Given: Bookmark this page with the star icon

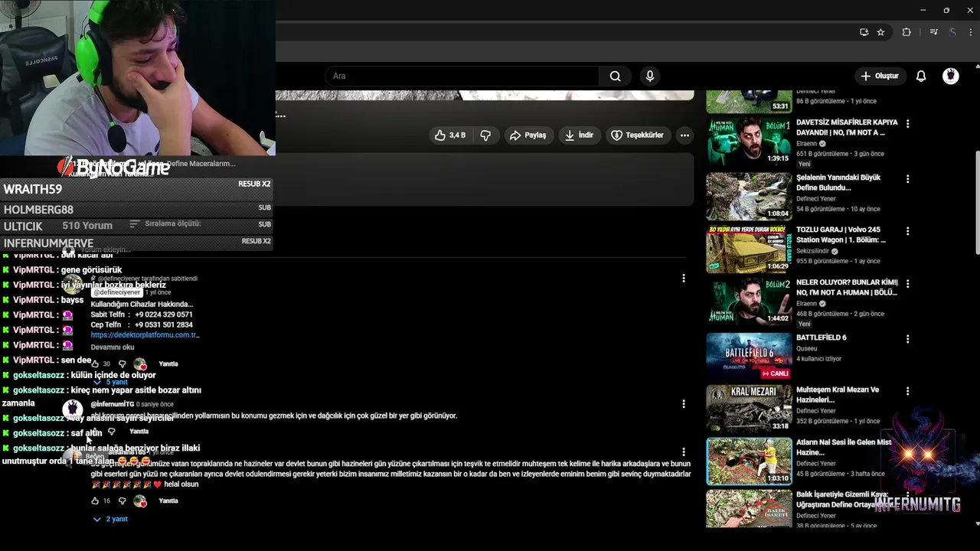Looking at the screenshot, I should pyautogui.click(x=880, y=32).
